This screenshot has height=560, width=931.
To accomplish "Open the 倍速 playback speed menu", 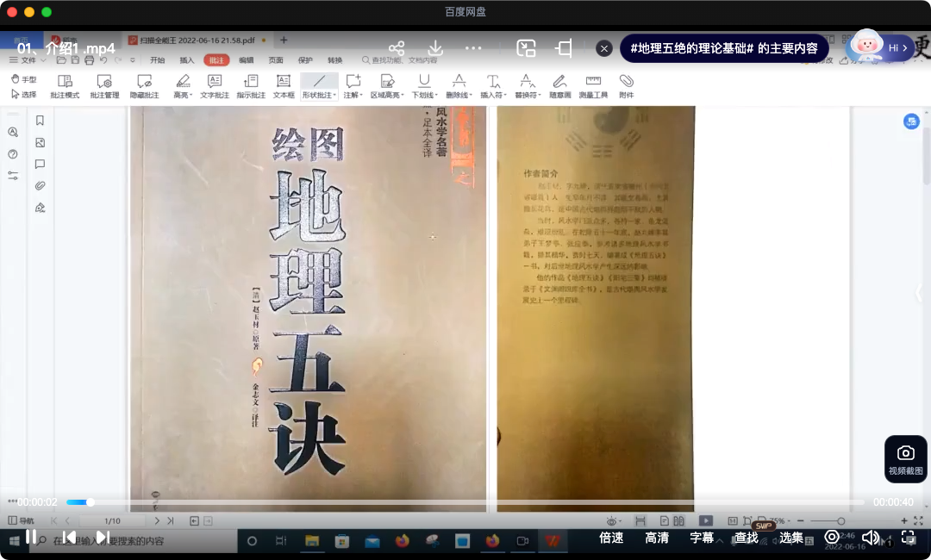I will (611, 538).
